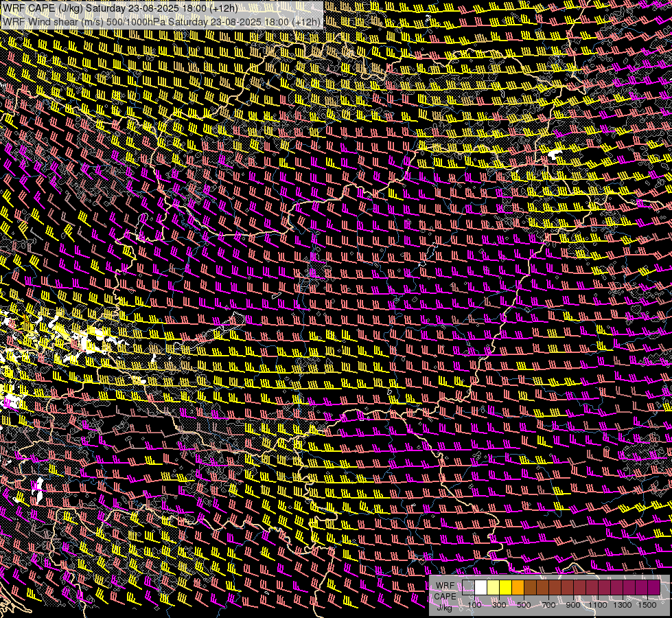Click the 'J/kg' unit label in legend
The image size is (672, 618).
coord(444,608)
